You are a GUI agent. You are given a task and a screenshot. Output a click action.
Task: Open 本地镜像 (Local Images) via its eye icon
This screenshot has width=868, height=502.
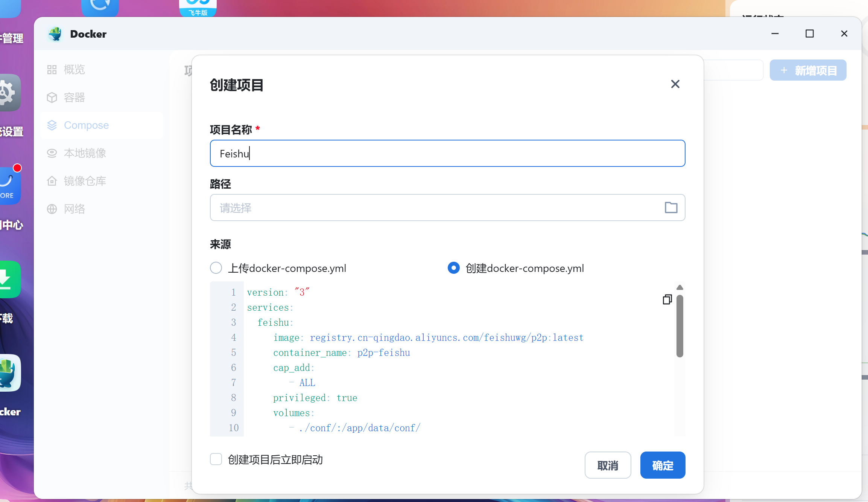[x=52, y=153]
